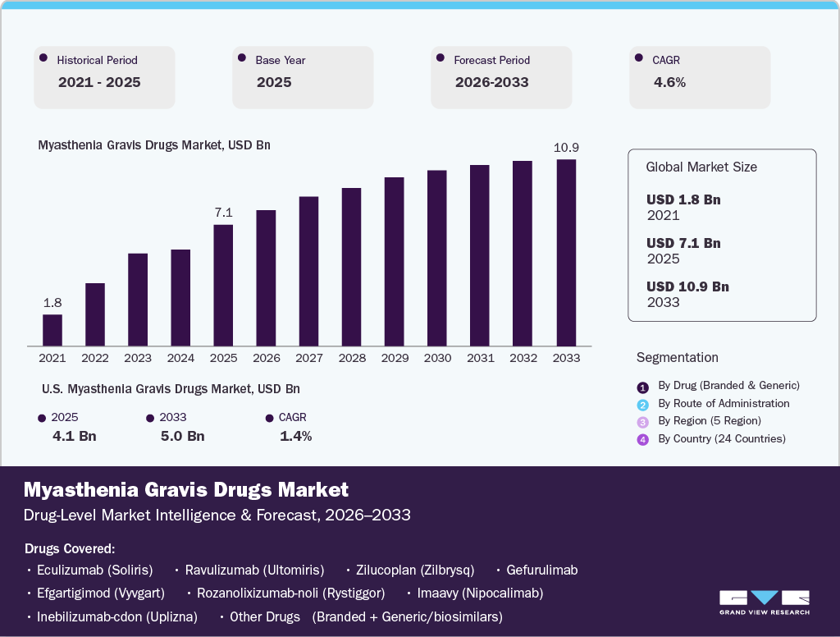The height and width of the screenshot is (637, 840).
Task: Click numbered icon 2 By Route of Administration
Action: tap(643, 405)
